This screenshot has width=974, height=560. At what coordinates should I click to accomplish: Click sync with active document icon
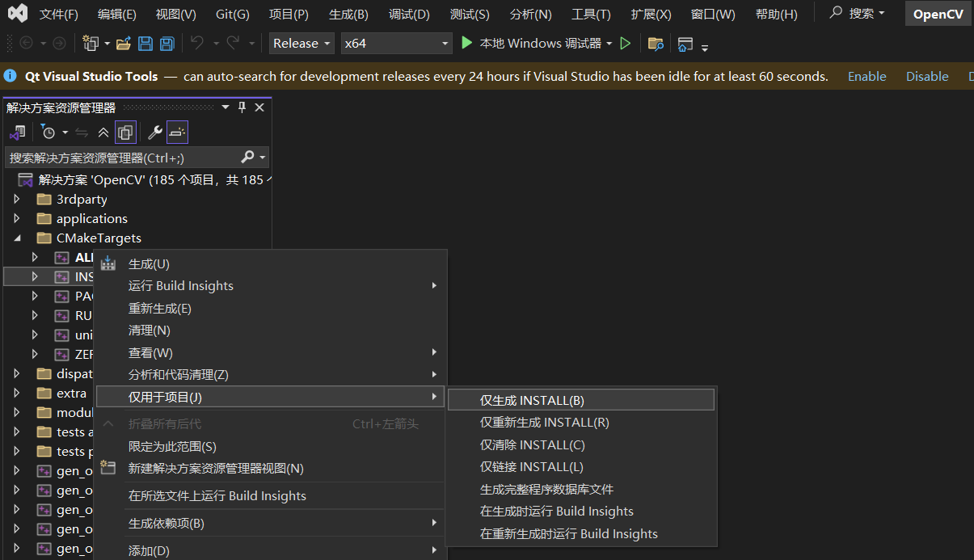pos(82,132)
